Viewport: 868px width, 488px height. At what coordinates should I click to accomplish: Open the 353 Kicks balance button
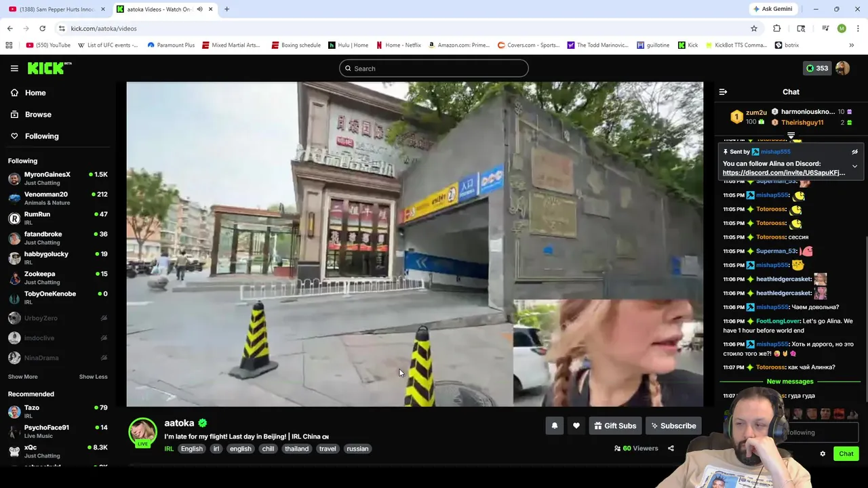pyautogui.click(x=816, y=68)
